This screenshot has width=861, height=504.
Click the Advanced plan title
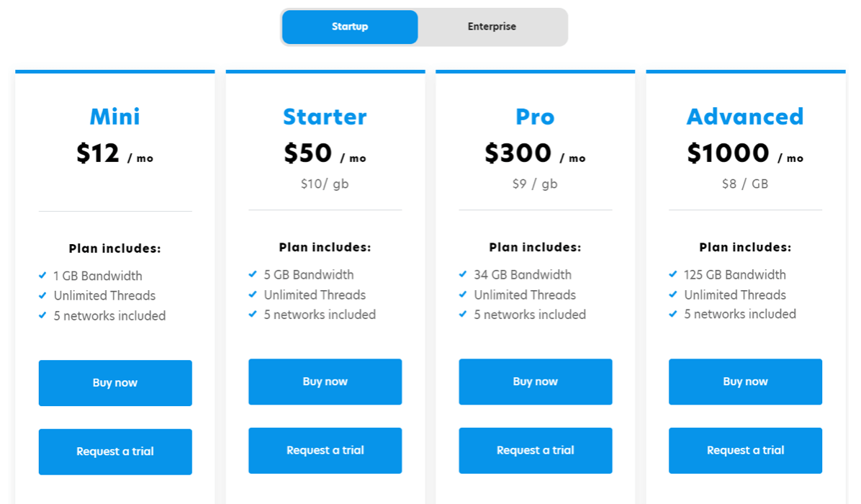745,117
